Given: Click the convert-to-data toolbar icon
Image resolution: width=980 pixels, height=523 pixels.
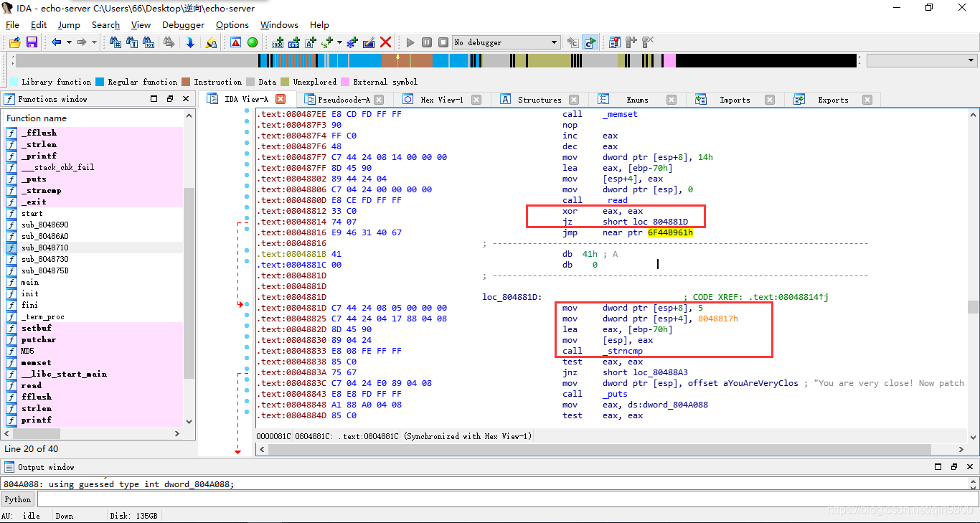Looking at the screenshot, I should pyautogui.click(x=294, y=42).
